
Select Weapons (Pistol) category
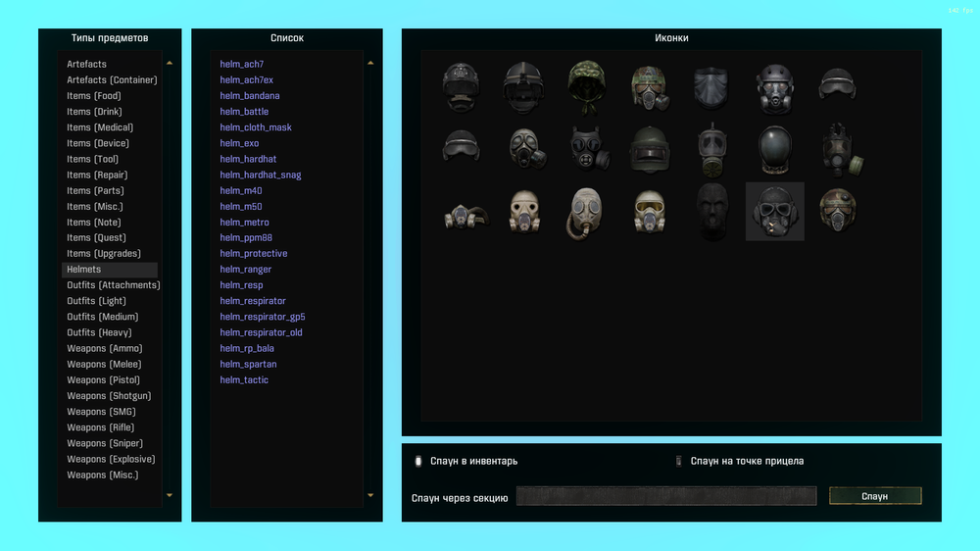click(x=103, y=380)
